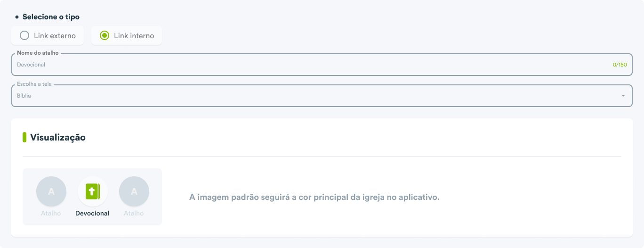Screen dimensions: 644x248
Task: Click the Nome do atalho field label
Action: pos(38,53)
